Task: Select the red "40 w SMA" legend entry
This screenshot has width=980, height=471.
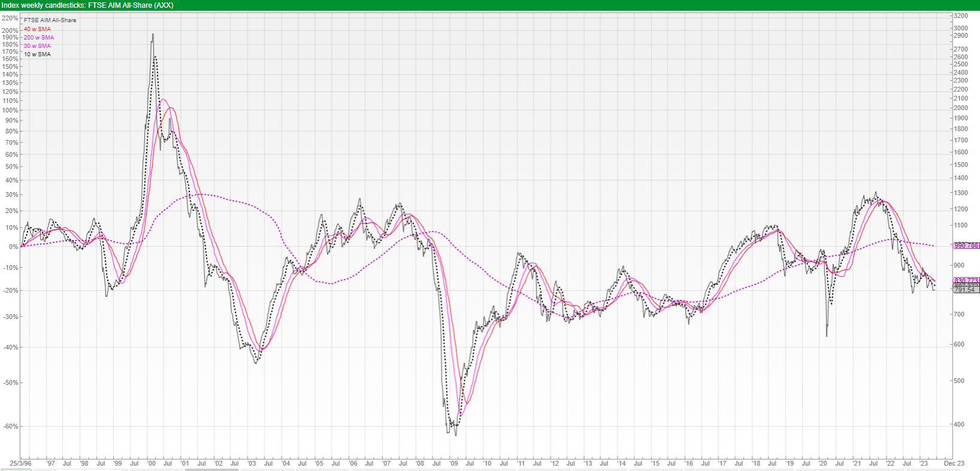Action: pos(37,29)
